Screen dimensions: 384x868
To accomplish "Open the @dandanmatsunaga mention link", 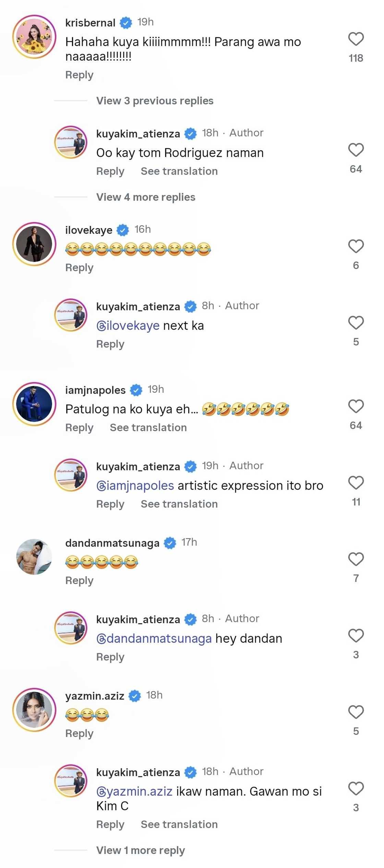I will click(x=154, y=639).
